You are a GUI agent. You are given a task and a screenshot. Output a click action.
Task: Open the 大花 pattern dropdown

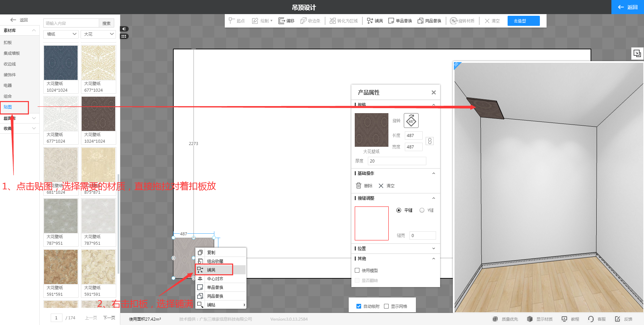pos(98,34)
